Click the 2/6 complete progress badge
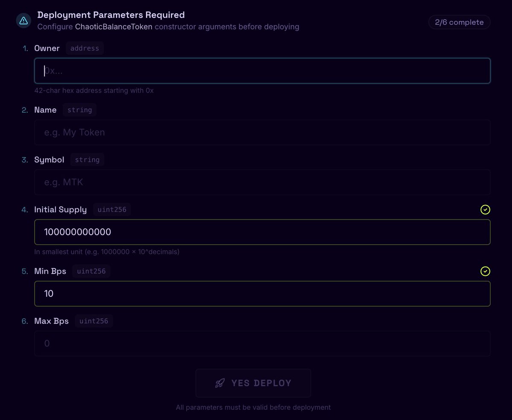 [x=460, y=22]
